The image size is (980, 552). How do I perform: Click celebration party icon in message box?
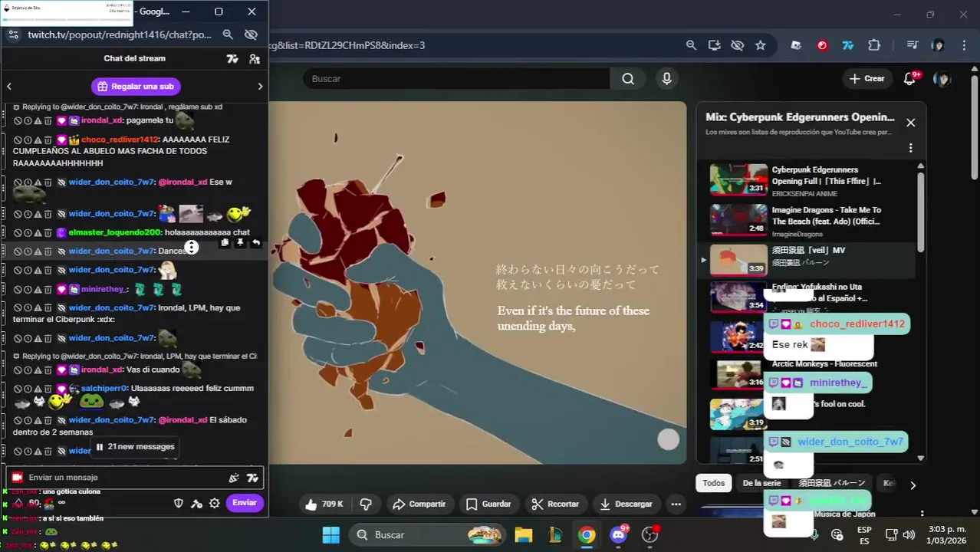[x=234, y=478]
